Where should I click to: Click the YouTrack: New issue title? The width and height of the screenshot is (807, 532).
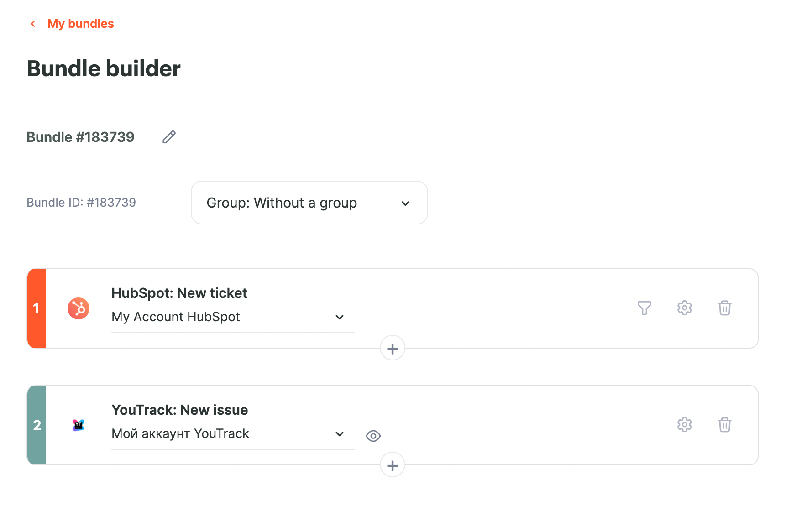coord(180,410)
